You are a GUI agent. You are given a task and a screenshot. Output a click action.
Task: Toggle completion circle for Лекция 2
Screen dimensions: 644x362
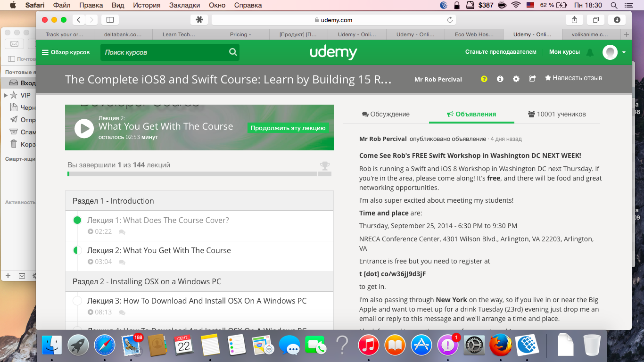(x=77, y=250)
